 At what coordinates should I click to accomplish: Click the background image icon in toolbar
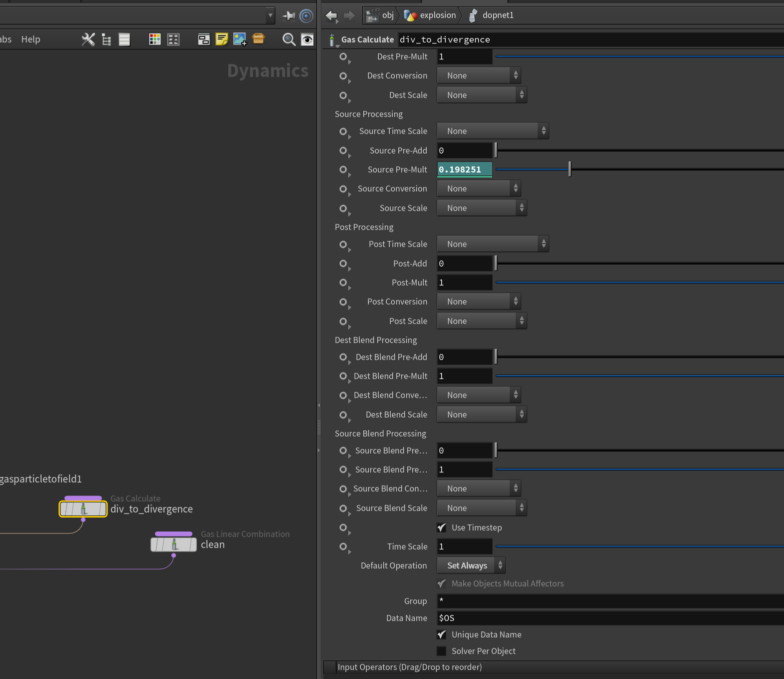click(240, 39)
